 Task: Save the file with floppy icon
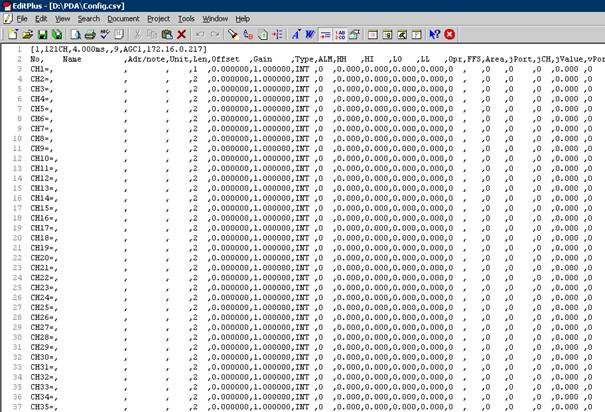[x=41, y=34]
